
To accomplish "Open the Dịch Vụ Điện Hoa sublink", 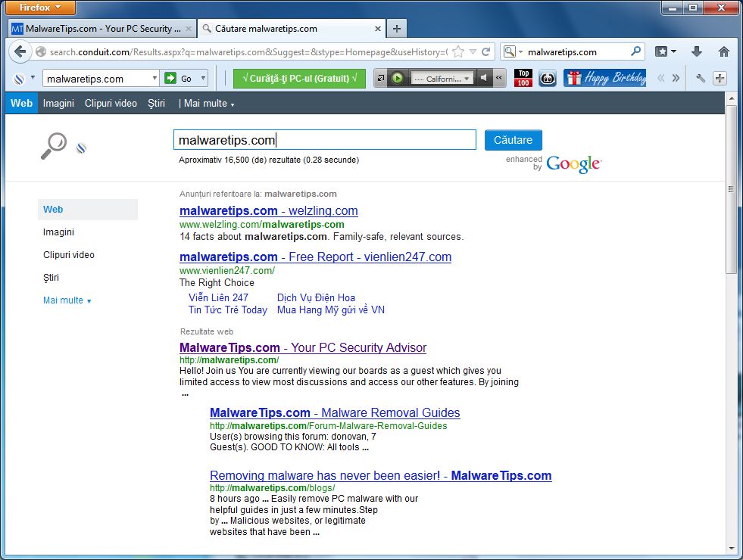I will [x=316, y=297].
